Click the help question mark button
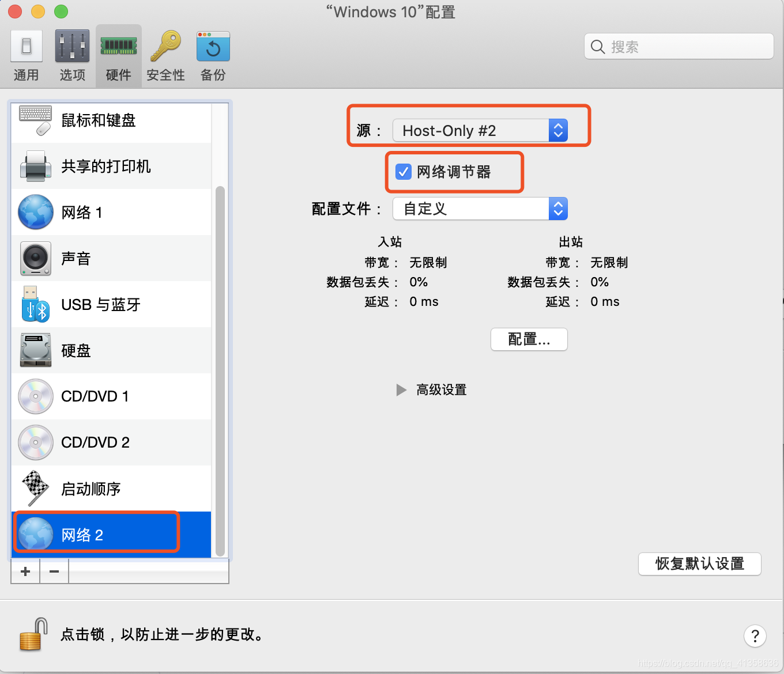The width and height of the screenshot is (784, 674). pyautogui.click(x=755, y=636)
